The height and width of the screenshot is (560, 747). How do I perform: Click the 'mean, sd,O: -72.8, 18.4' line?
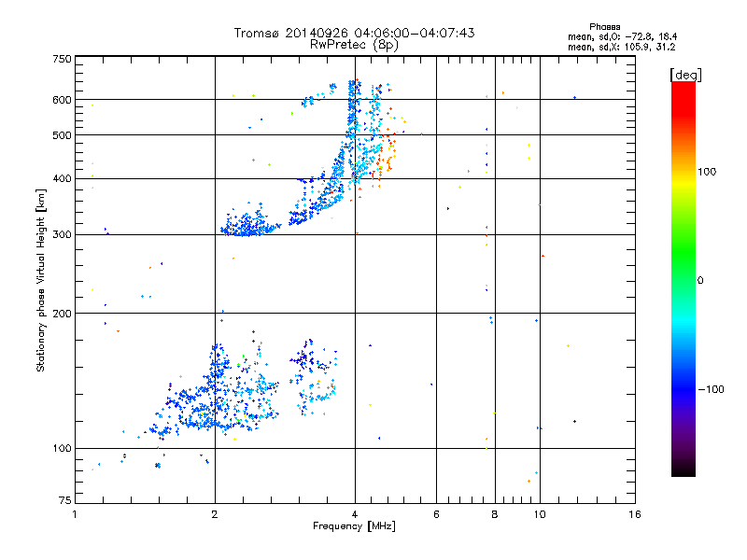click(622, 36)
